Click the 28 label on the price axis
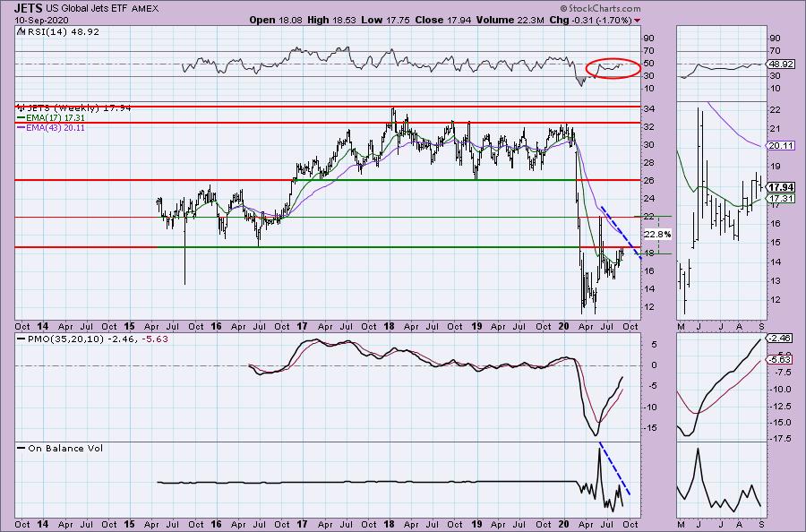Screen dimensions: 806x532 649,163
